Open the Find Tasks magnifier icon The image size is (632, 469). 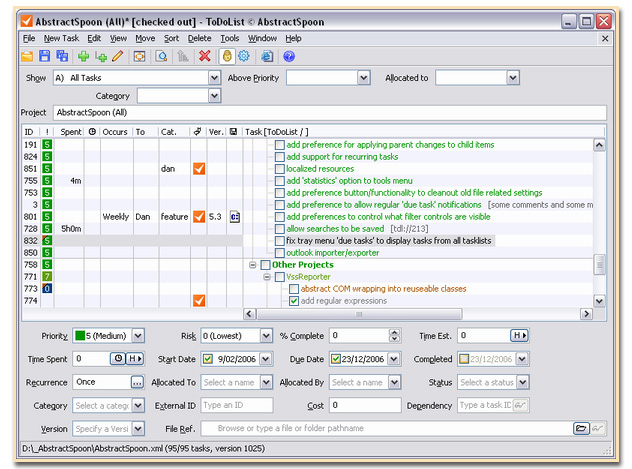point(162,56)
